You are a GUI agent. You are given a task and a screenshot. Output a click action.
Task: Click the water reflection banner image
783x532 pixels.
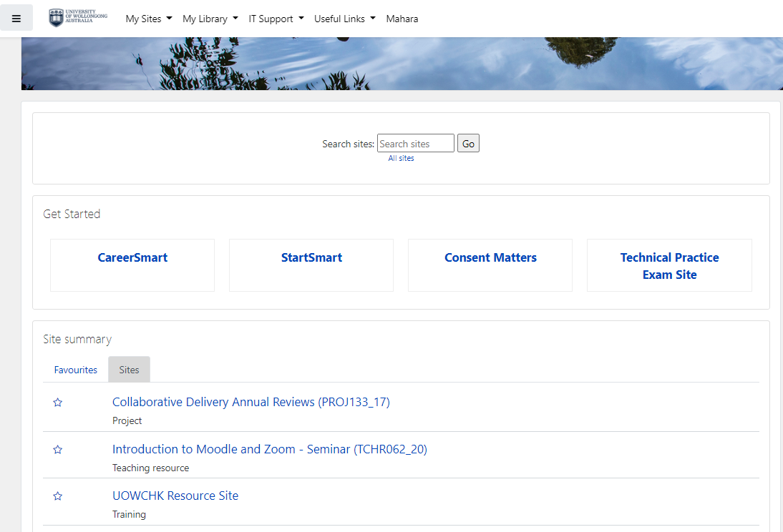[x=402, y=64]
